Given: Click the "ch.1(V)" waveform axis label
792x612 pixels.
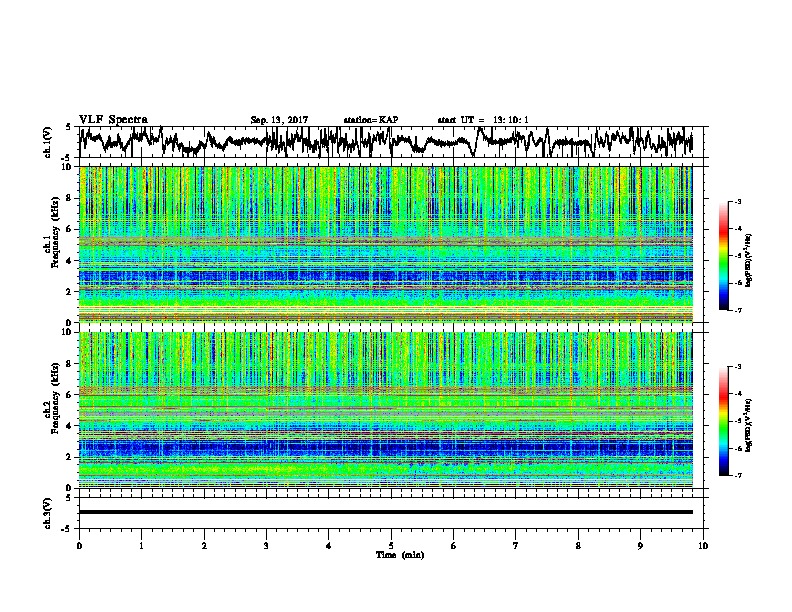Looking at the screenshot, I should click(48, 142).
